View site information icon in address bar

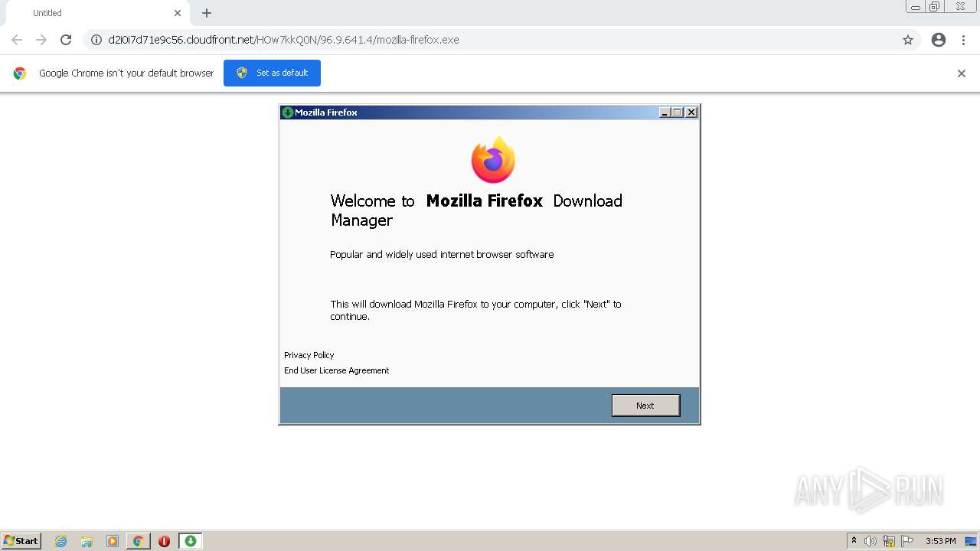(96, 40)
